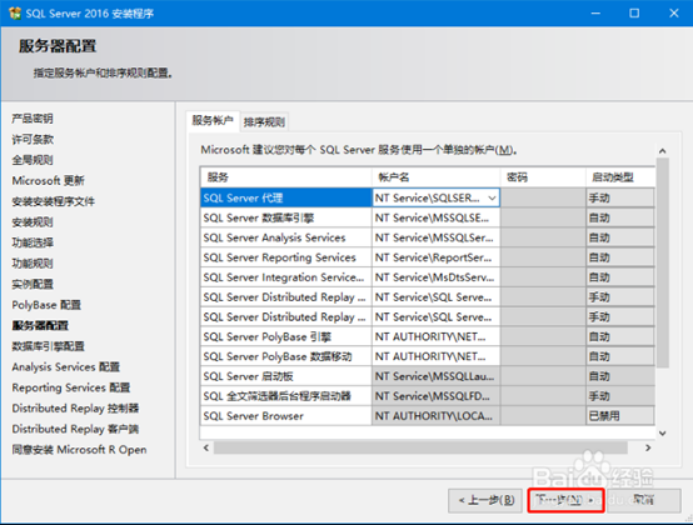Click Distributed Replay 控制器 step in sidebar
This screenshot has width=693, height=525.
76,408
